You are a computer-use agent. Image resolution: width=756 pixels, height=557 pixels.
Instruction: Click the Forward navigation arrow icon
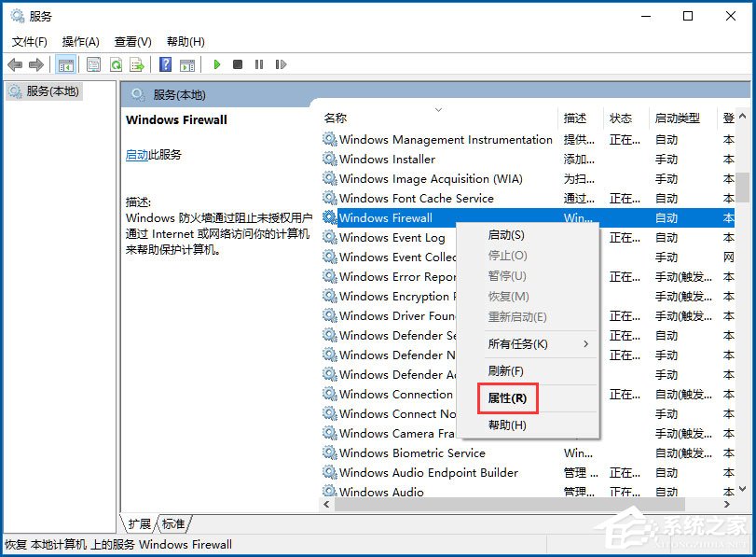click(34, 63)
